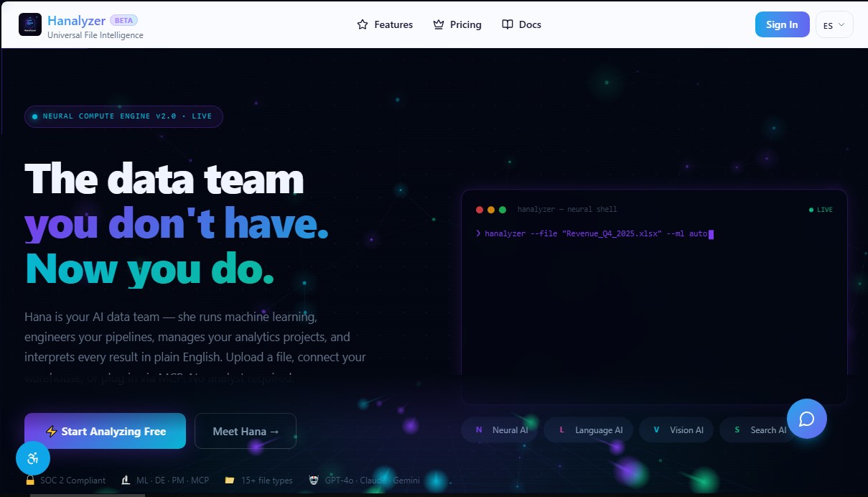Open the accessibility options icon
Viewport: 868px width, 497px height.
[x=33, y=458]
